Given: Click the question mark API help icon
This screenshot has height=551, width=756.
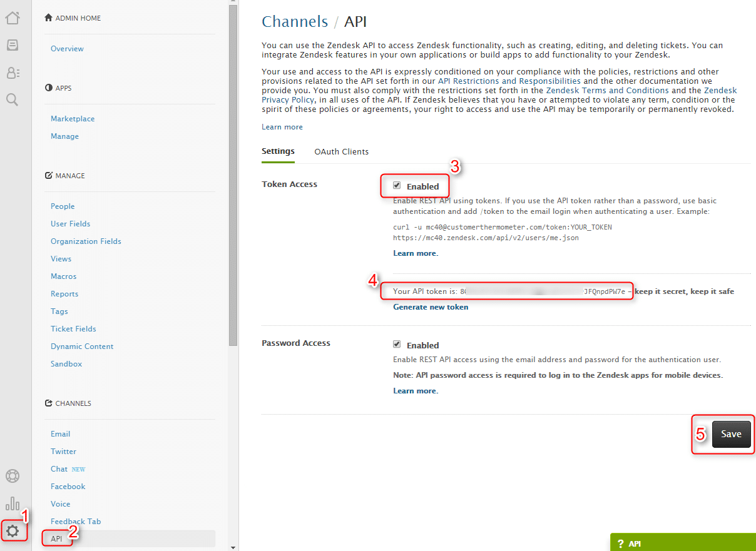Looking at the screenshot, I should tap(620, 543).
